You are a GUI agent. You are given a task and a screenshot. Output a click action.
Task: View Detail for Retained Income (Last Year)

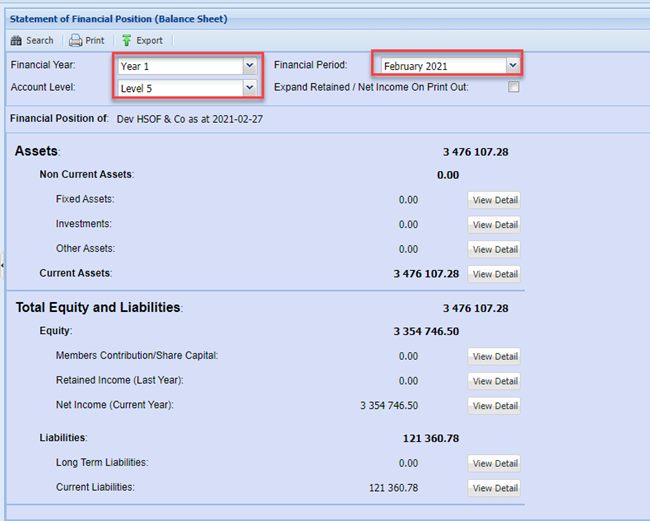click(494, 381)
